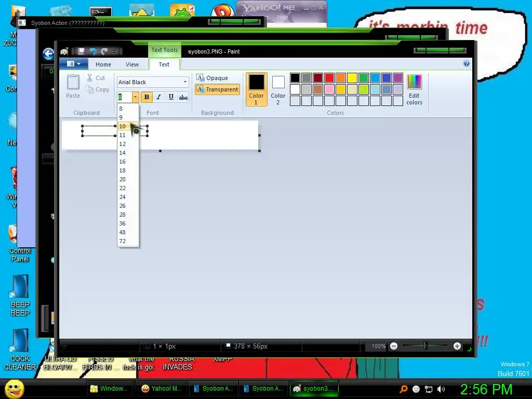Choose font size 16 from list

click(x=128, y=162)
